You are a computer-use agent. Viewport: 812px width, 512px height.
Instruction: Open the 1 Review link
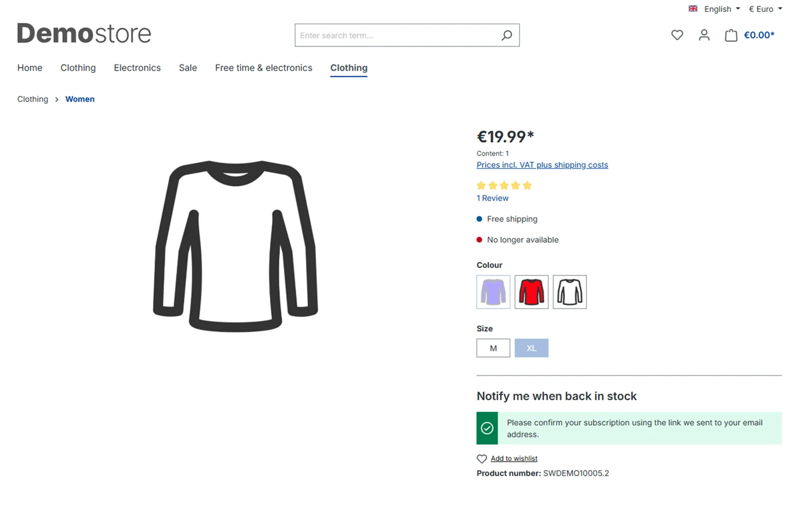[x=492, y=198]
